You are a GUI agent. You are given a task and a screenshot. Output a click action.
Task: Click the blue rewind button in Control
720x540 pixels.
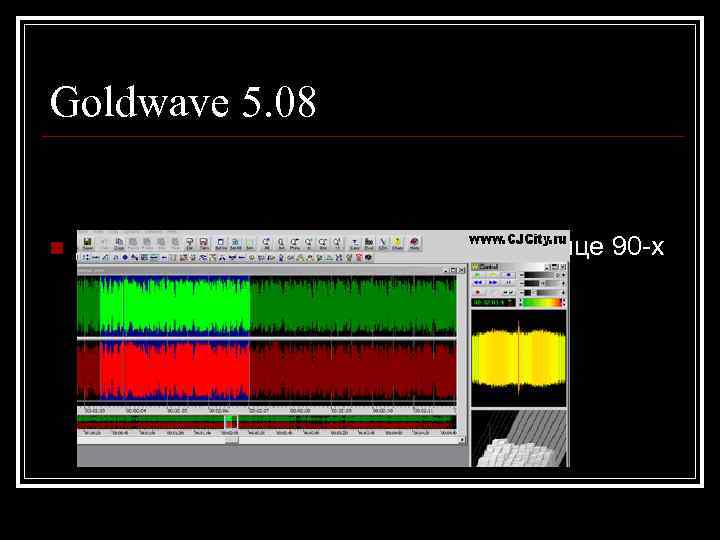coord(478,282)
